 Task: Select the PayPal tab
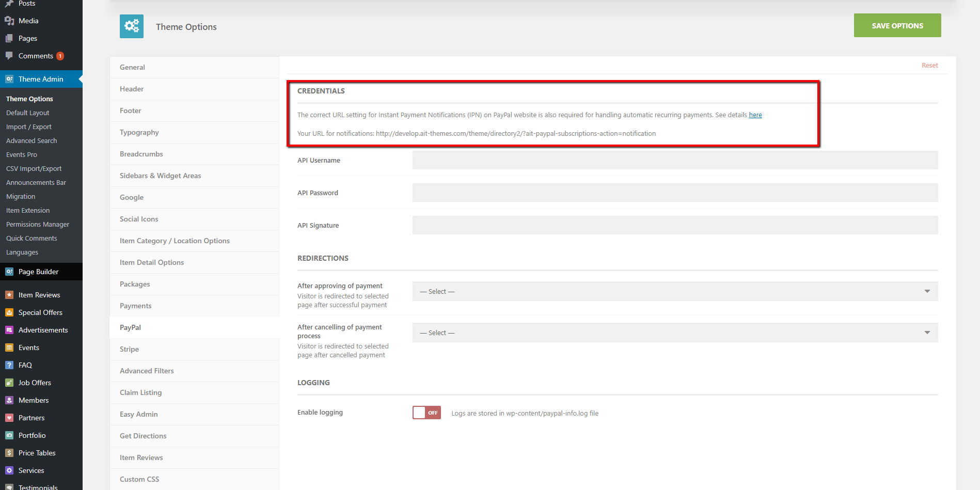(x=194, y=327)
